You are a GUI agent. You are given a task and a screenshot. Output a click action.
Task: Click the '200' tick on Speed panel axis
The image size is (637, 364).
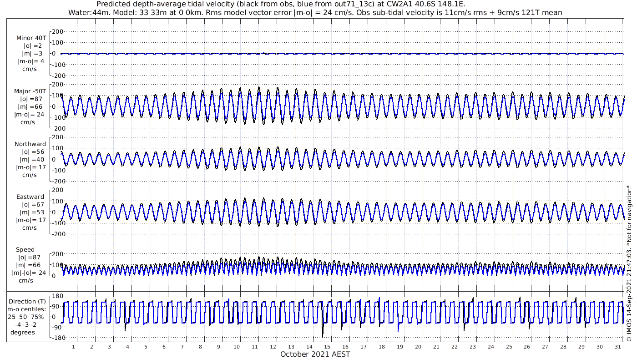click(x=57, y=254)
